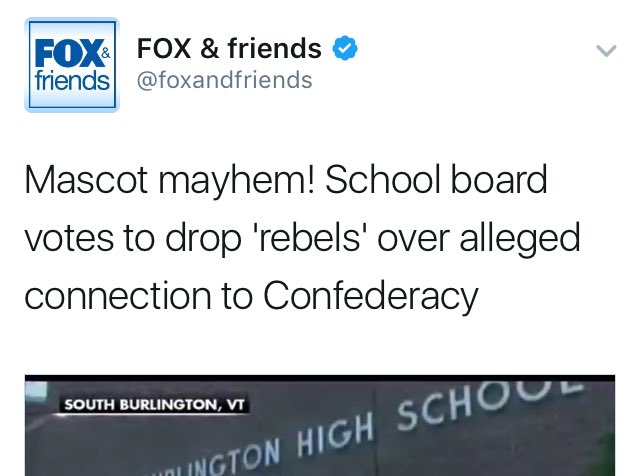This screenshot has width=639, height=476.
Task: Click the word 'alleged' in the tweet
Action: pyautogui.click(x=520, y=240)
